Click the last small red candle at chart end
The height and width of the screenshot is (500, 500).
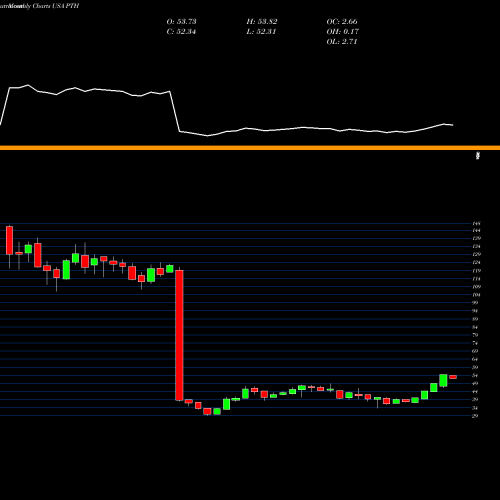pos(453,377)
